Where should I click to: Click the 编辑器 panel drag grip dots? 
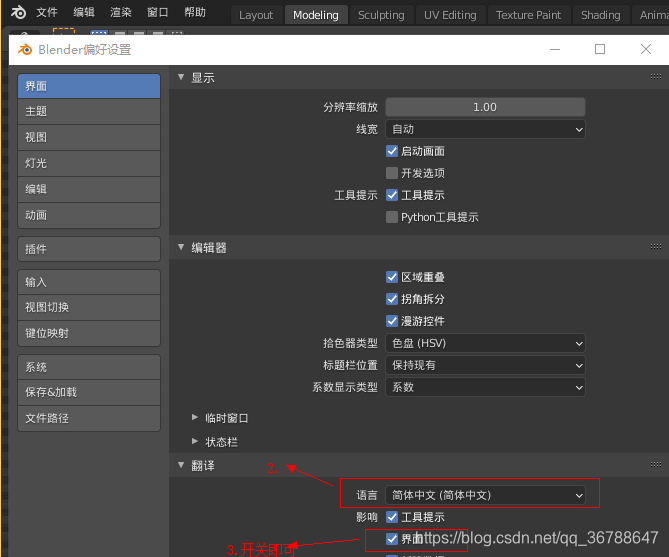tap(655, 247)
